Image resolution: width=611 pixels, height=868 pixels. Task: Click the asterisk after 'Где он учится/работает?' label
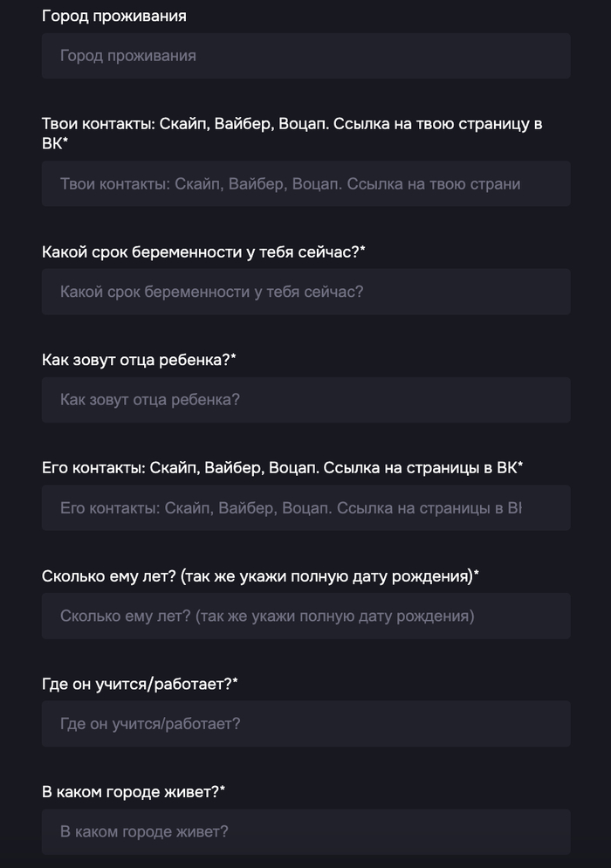236,682
